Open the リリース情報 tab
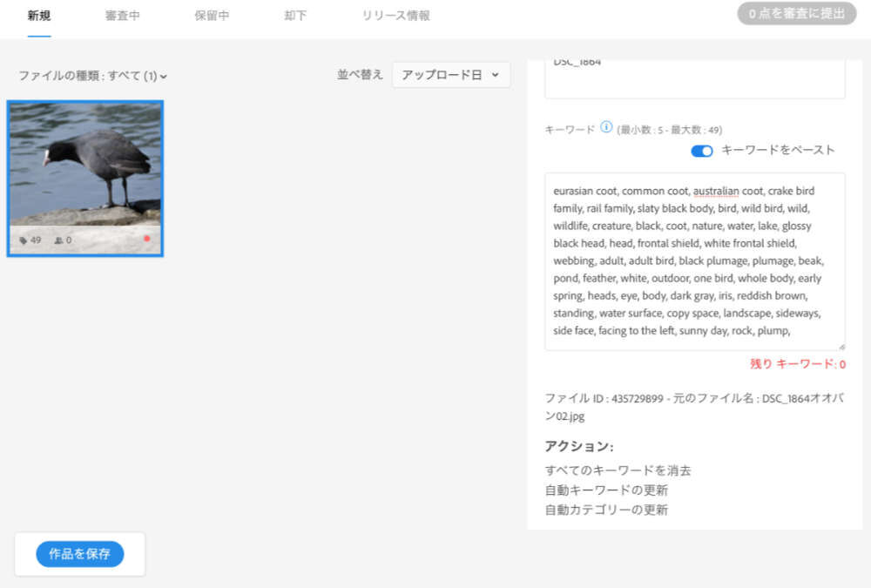Image resolution: width=871 pixels, height=588 pixels. [x=394, y=15]
